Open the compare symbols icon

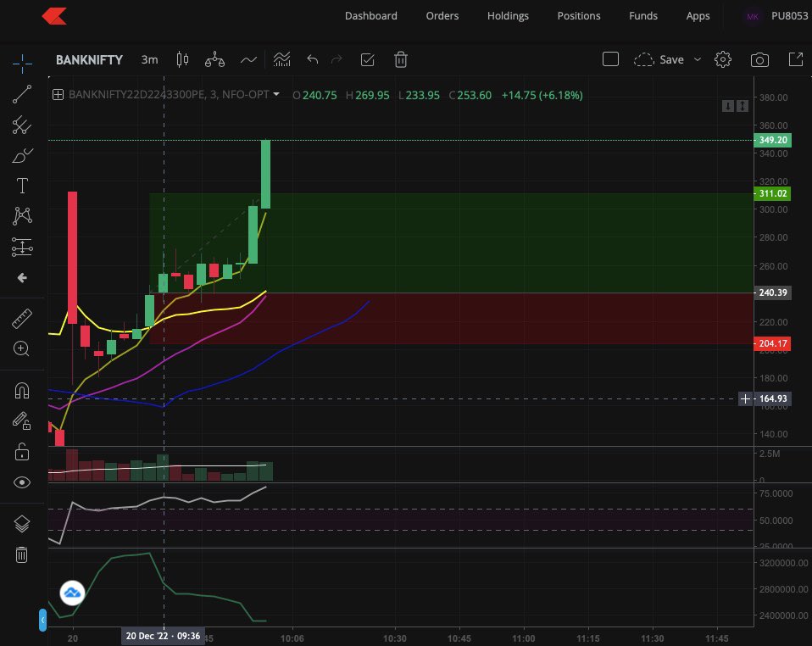pos(214,59)
